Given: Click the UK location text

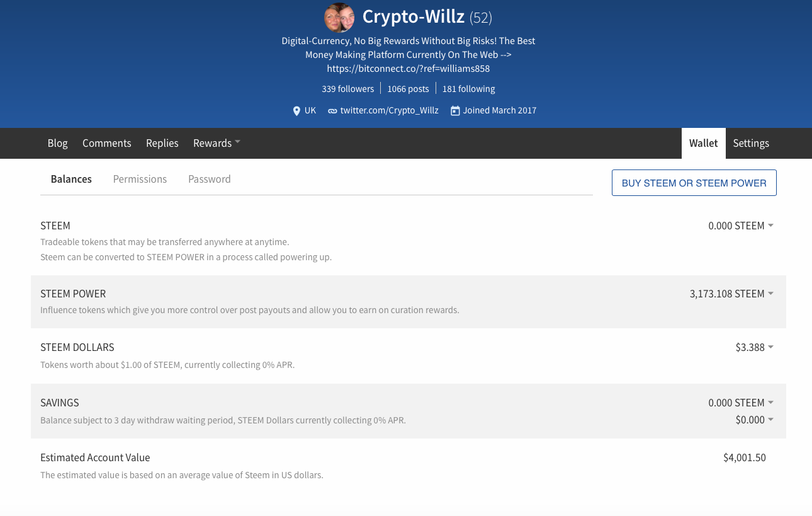Looking at the screenshot, I should click(310, 110).
